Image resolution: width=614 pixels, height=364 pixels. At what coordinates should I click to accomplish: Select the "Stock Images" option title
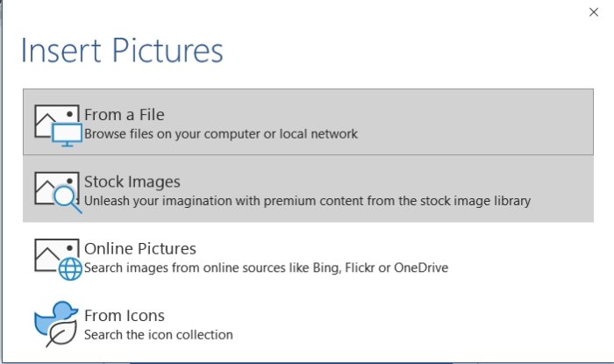132,182
